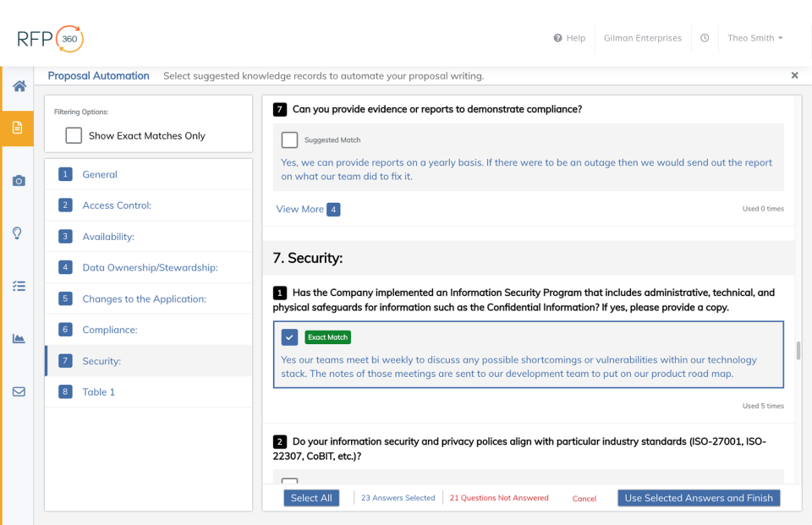The image size is (812, 525).
Task: Open the checklist icon in sidebar
Action: click(x=19, y=286)
